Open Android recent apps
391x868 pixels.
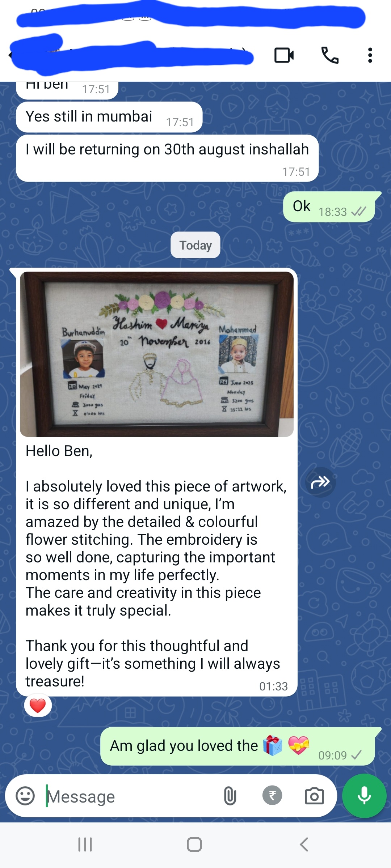pyautogui.click(x=85, y=844)
